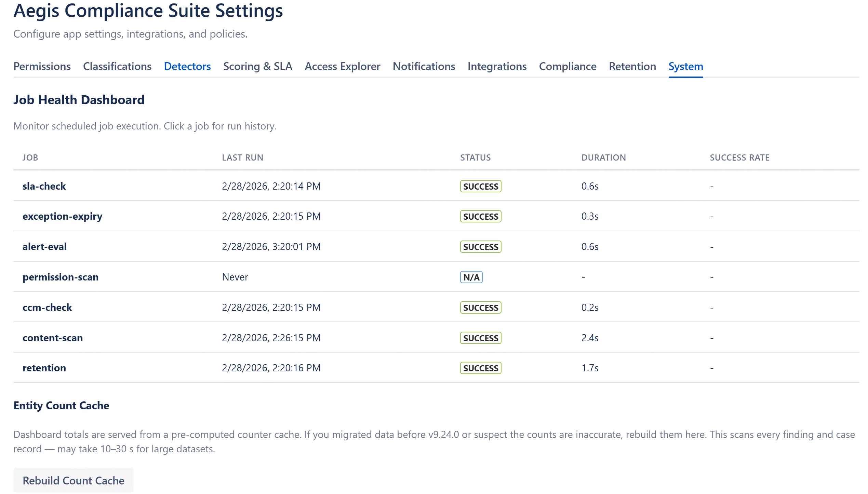Image resolution: width=868 pixels, height=494 pixels.
Task: Open run history for sla-check job
Action: click(x=436, y=186)
